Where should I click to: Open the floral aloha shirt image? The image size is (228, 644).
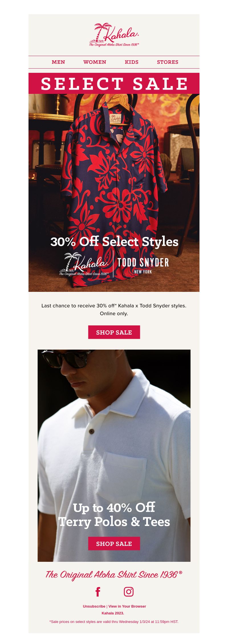tap(114, 171)
